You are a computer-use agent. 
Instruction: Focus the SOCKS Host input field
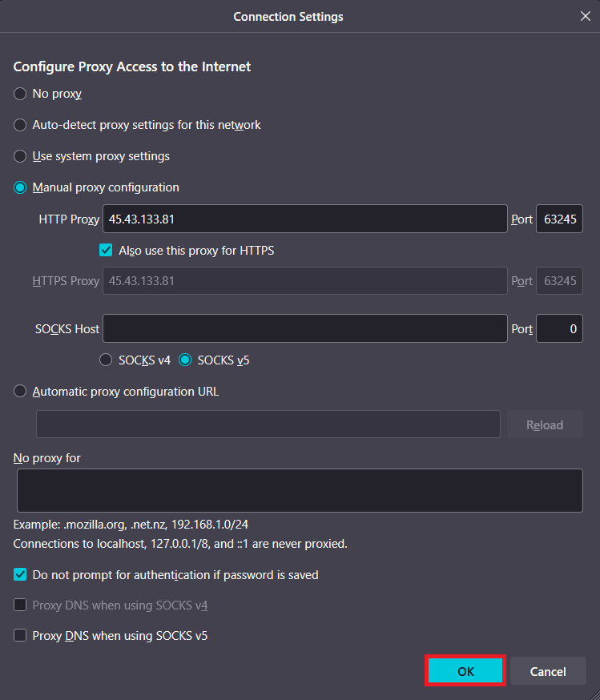click(x=304, y=328)
